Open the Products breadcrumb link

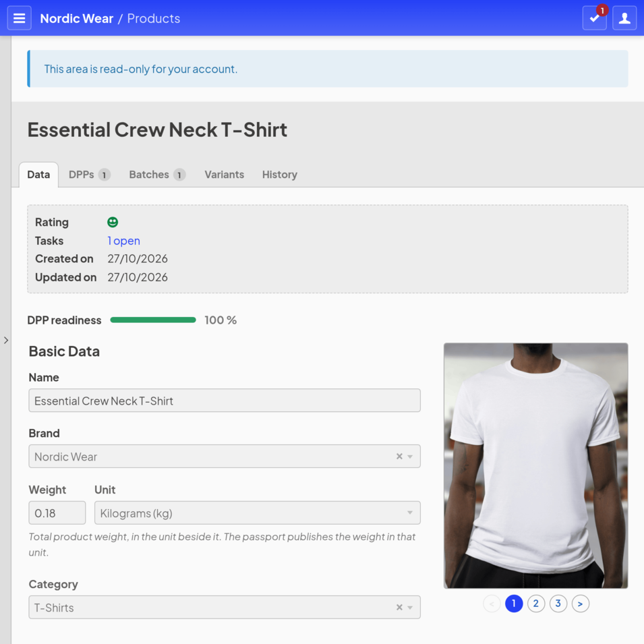pyautogui.click(x=154, y=18)
